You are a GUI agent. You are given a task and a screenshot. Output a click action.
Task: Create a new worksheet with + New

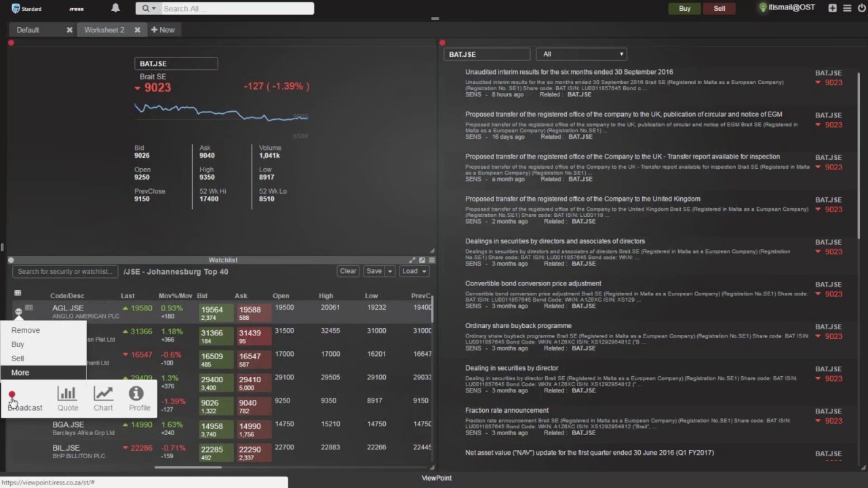163,30
